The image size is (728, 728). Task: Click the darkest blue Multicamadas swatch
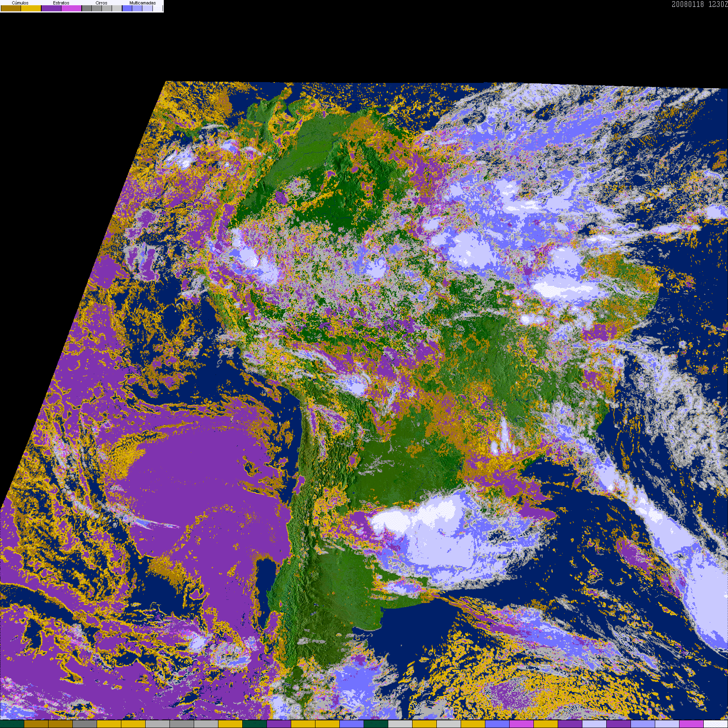pos(127,8)
